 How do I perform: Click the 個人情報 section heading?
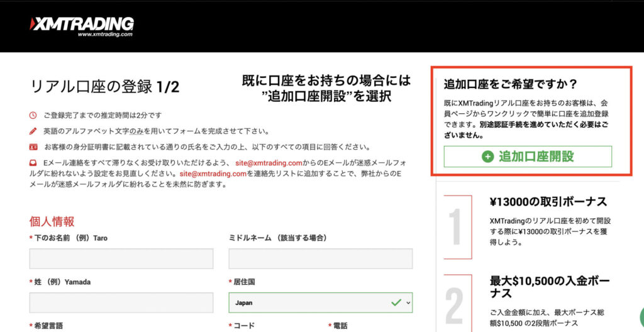click(52, 222)
